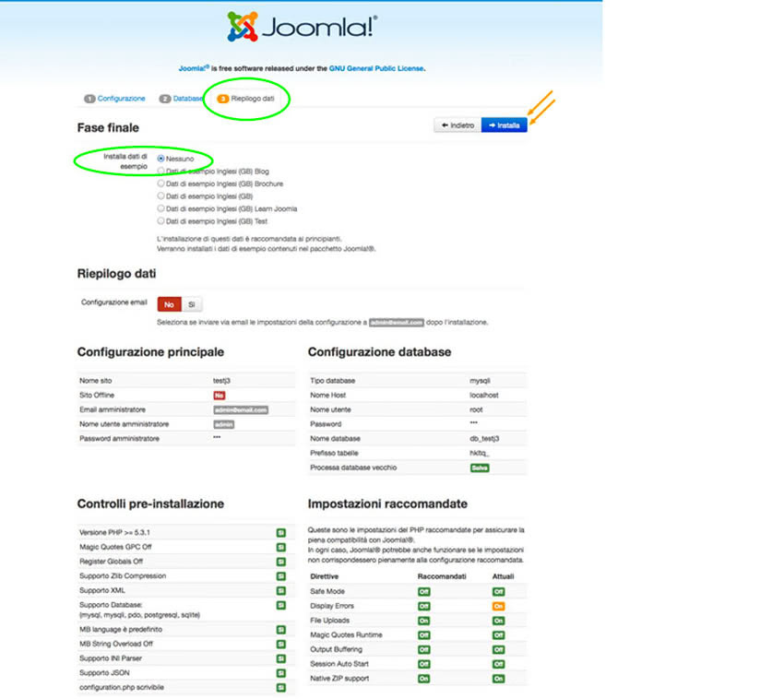
Task: Click the Attuali column header
Action: 503,576
